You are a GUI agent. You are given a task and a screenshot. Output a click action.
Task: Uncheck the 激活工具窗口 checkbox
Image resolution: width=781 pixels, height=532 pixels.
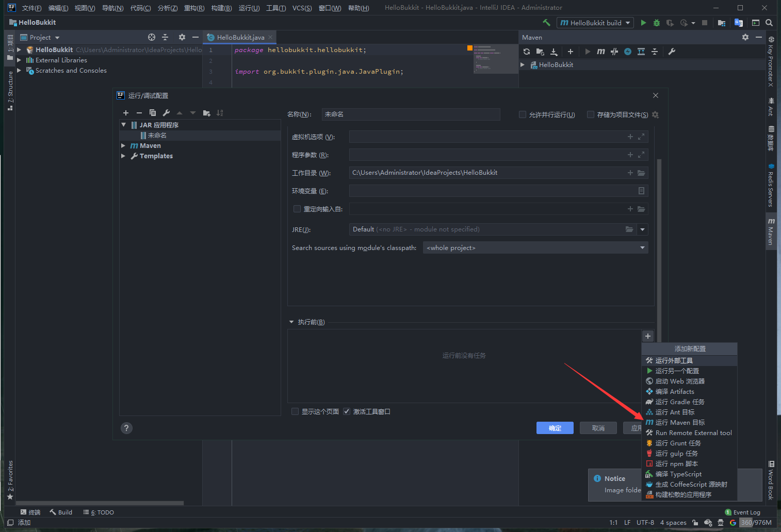click(347, 411)
